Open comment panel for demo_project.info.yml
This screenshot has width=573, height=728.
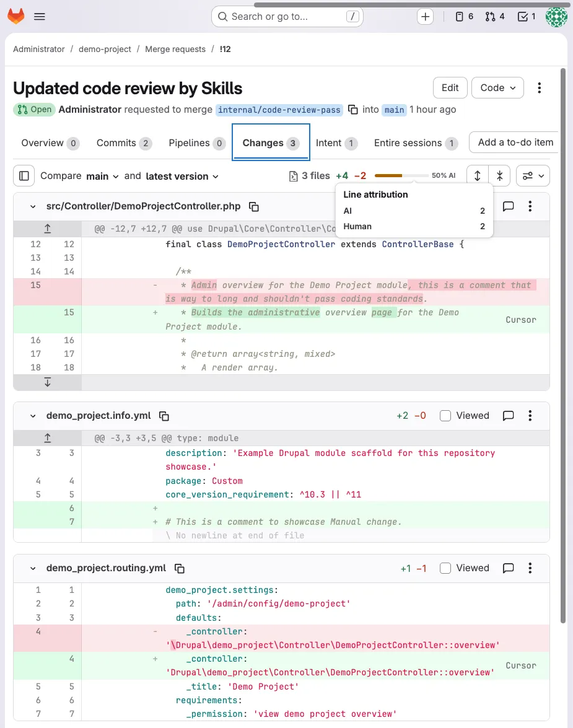click(508, 416)
